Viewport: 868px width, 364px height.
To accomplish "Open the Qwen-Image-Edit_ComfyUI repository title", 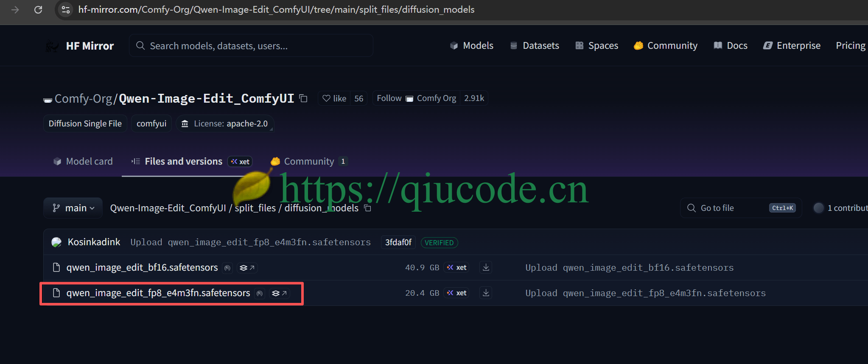I will click(207, 98).
